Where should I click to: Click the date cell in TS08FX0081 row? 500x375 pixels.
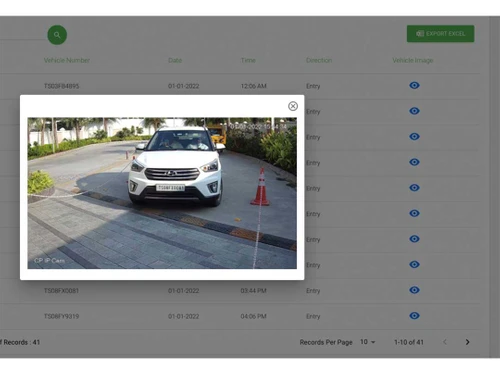click(x=183, y=291)
